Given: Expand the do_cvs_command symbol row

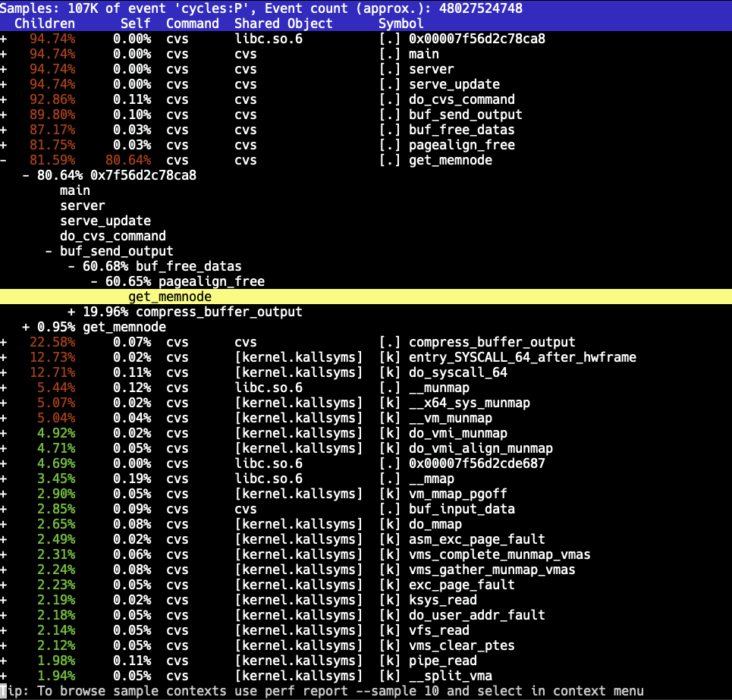Looking at the screenshot, I should point(5,99).
